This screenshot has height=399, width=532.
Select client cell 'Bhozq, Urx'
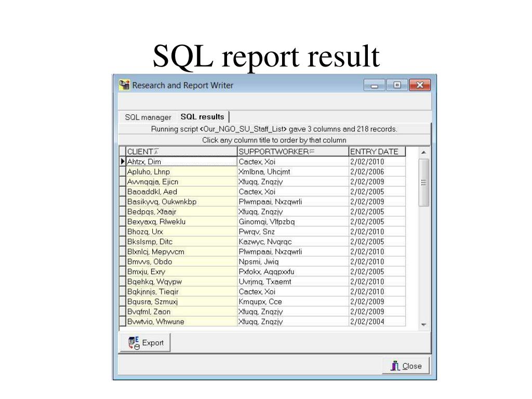click(181, 232)
